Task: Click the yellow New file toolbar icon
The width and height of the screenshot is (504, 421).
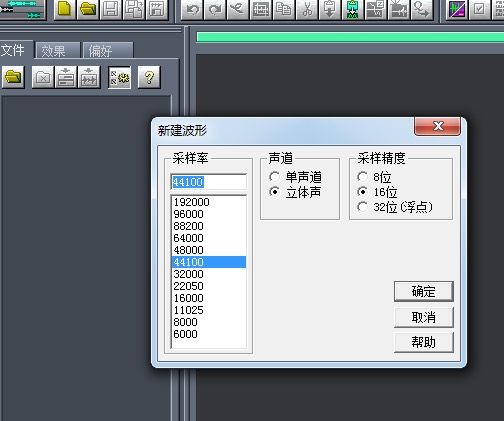Action: point(65,9)
